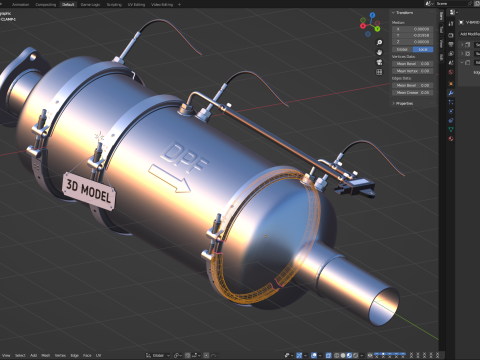Open the Modifiers wrench tab icon

coord(451,93)
